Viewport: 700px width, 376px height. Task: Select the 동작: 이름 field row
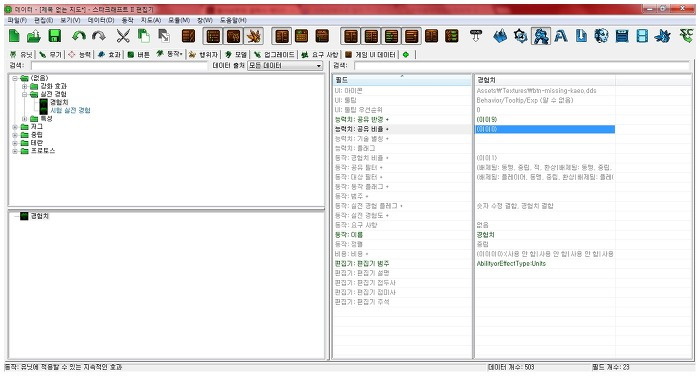coord(402,235)
